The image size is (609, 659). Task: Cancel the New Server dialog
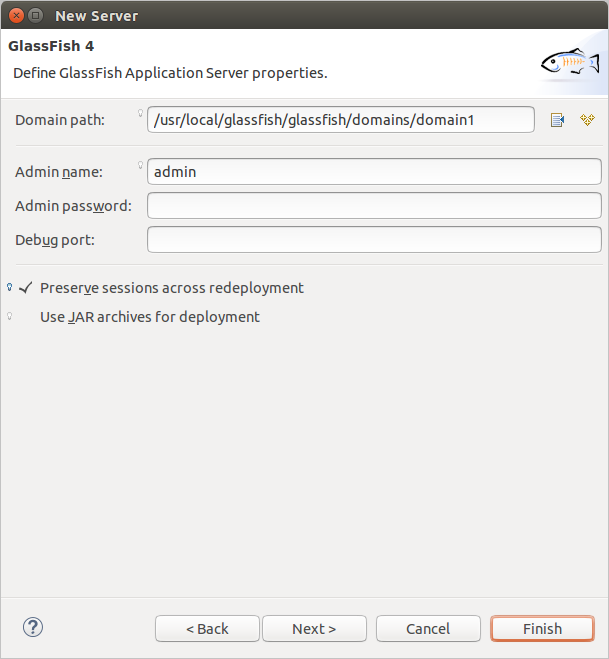[x=428, y=629]
